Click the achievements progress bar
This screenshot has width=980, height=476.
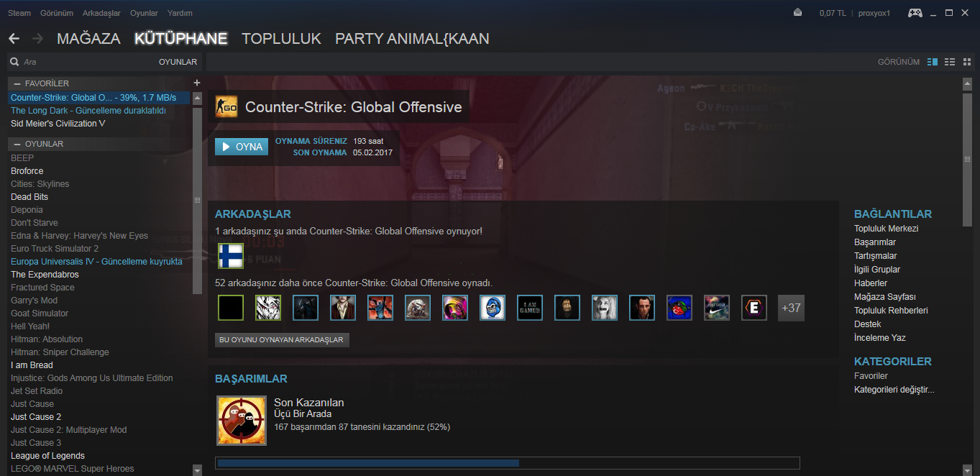[508, 463]
